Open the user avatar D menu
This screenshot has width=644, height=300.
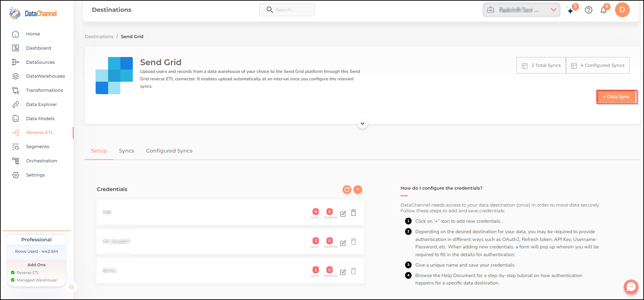622,10
